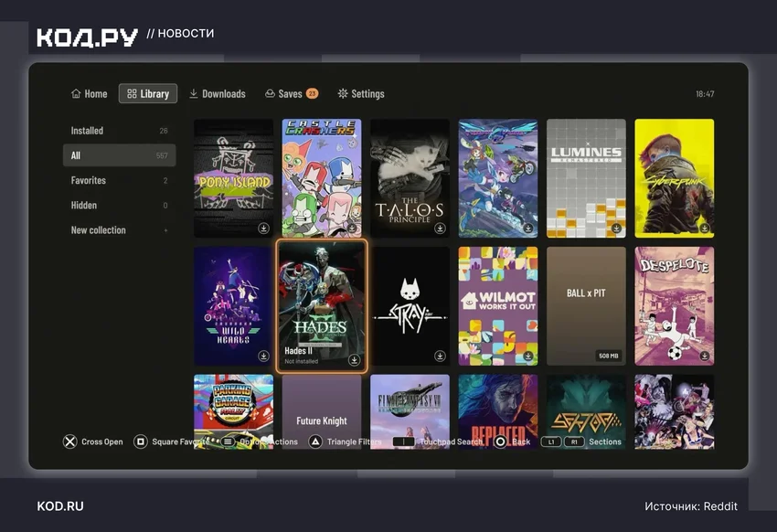Create a New collection
The height and width of the screenshot is (532, 777).
coord(120,229)
